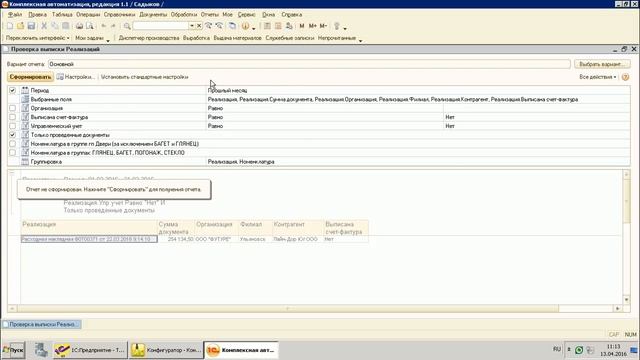640x360 pixels.
Task: Click Прошлый месяц period value
Action: tap(227, 90)
